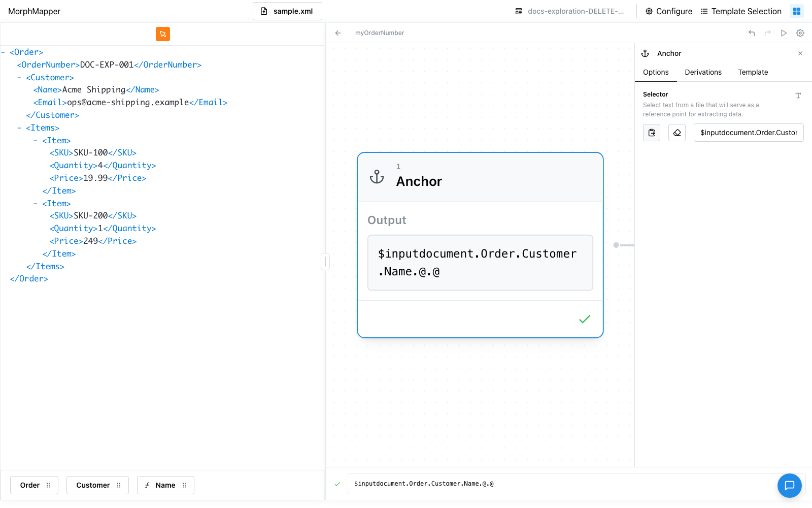Select the Customer breadcrumb chip
The width and height of the screenshot is (812, 508).
97,485
